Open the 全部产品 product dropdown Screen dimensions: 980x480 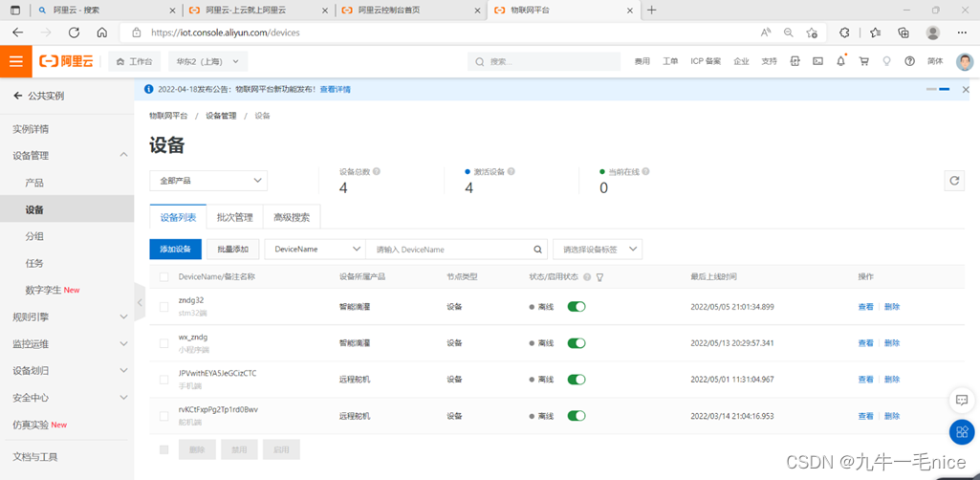[208, 181]
